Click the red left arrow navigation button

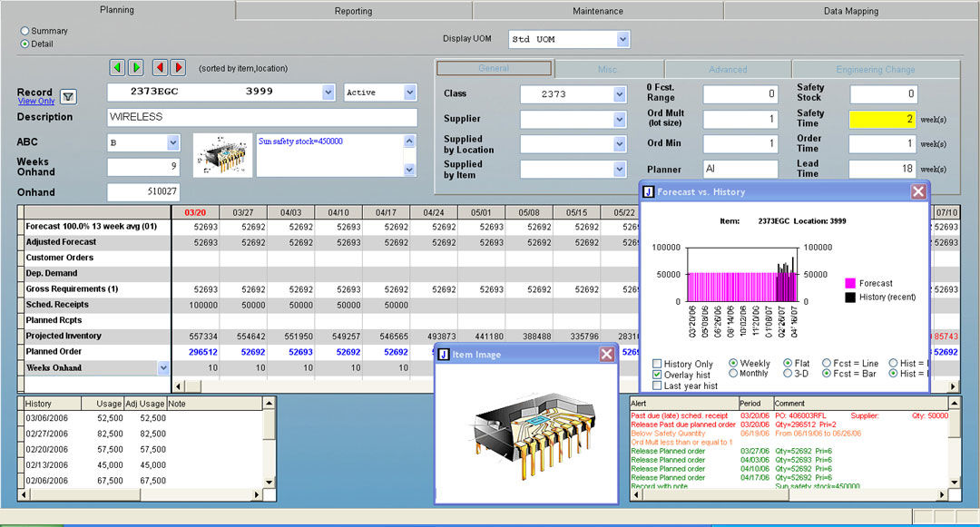tap(160, 67)
